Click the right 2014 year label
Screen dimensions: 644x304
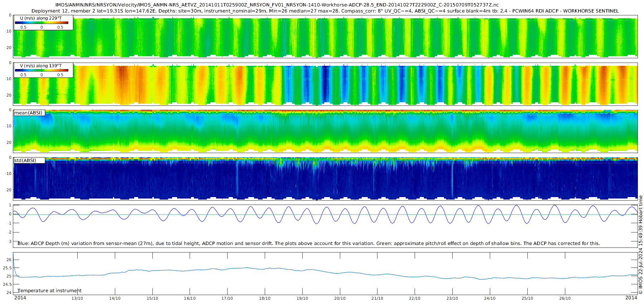coord(631,298)
